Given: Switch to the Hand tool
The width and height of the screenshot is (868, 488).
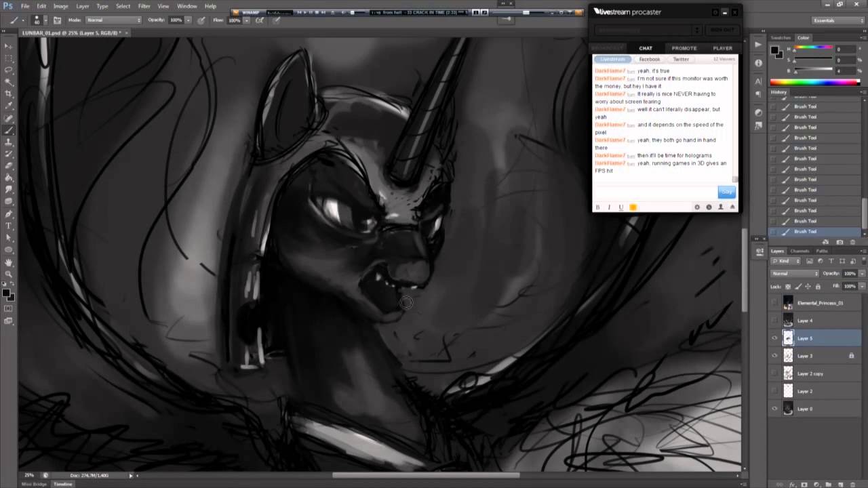Looking at the screenshot, I should (8, 262).
